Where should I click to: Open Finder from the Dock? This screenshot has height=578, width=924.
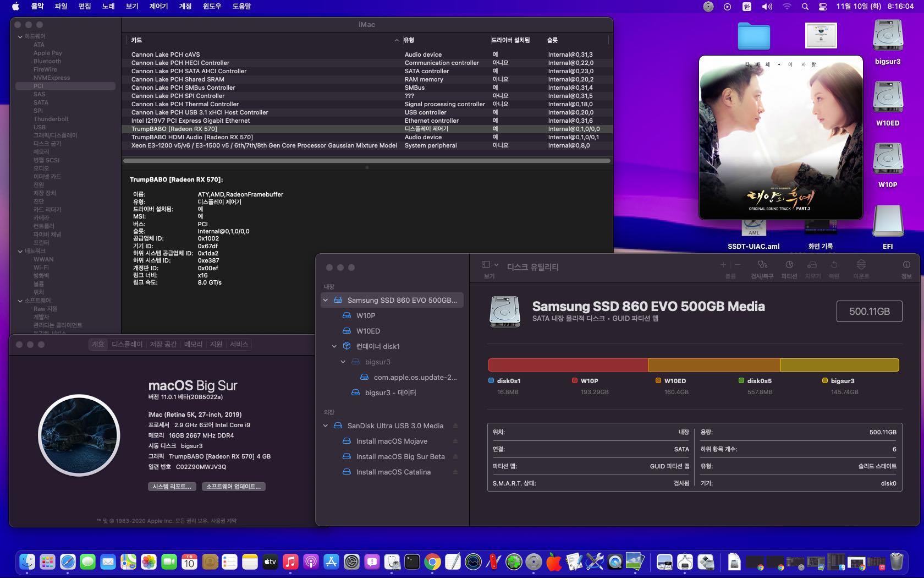tap(27, 561)
